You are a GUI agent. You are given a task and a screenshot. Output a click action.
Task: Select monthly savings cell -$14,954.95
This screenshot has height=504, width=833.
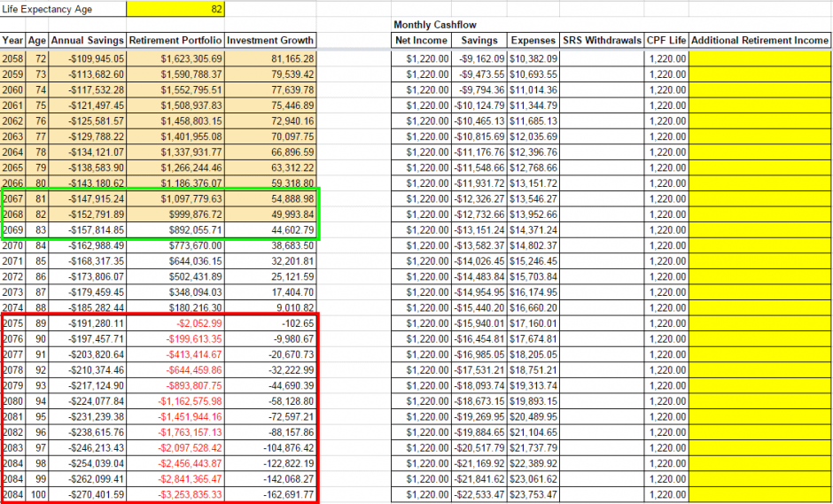[479, 292]
